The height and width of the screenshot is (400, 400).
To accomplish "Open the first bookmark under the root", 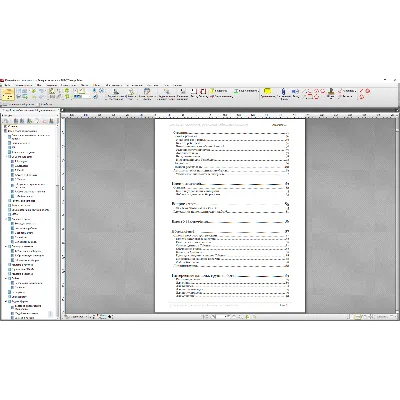I will coord(30,137).
